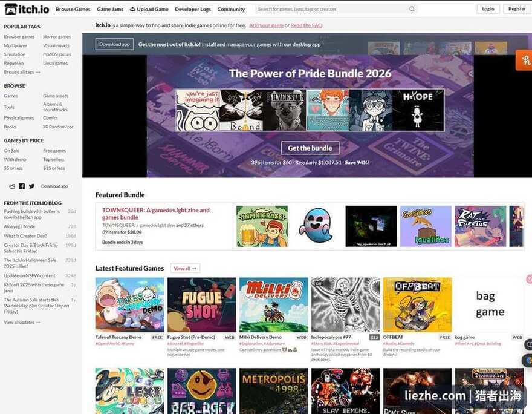
Task: Open Infinigrass bundle thumbnail
Action: point(262,226)
